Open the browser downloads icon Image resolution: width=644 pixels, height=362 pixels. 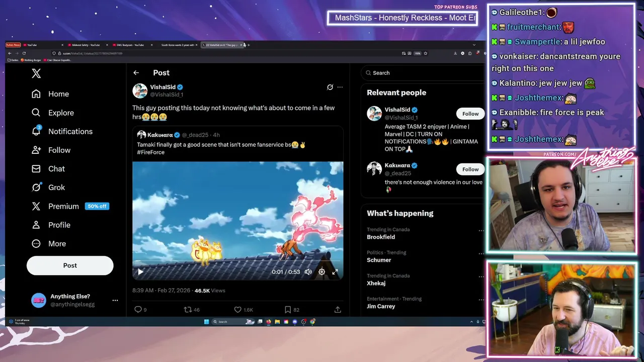(x=455, y=53)
